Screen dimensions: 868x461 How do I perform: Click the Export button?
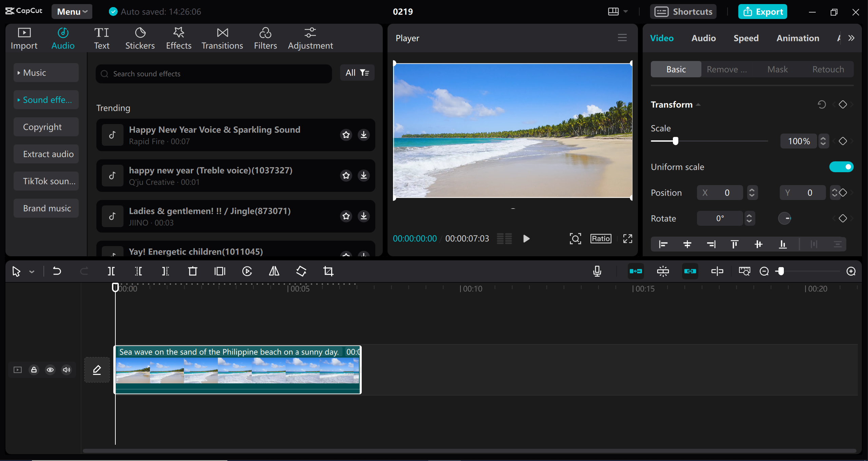762,11
